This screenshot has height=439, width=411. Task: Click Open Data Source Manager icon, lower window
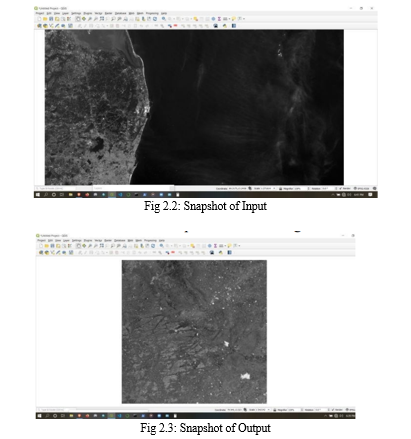click(x=41, y=252)
